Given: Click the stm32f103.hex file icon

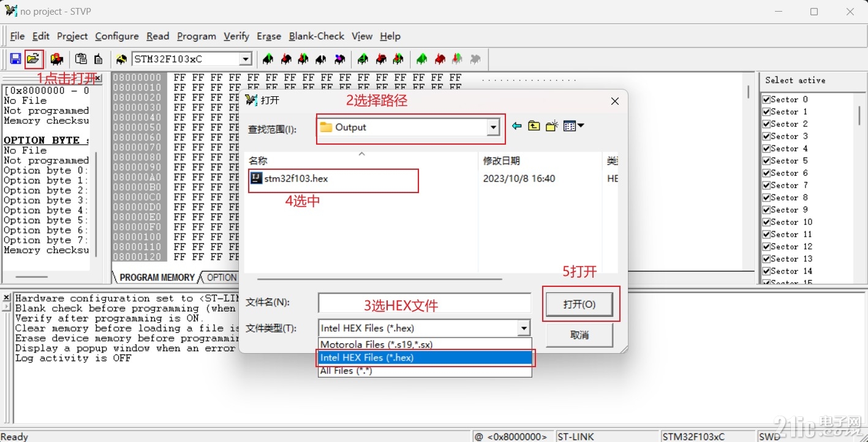Looking at the screenshot, I should tap(257, 178).
